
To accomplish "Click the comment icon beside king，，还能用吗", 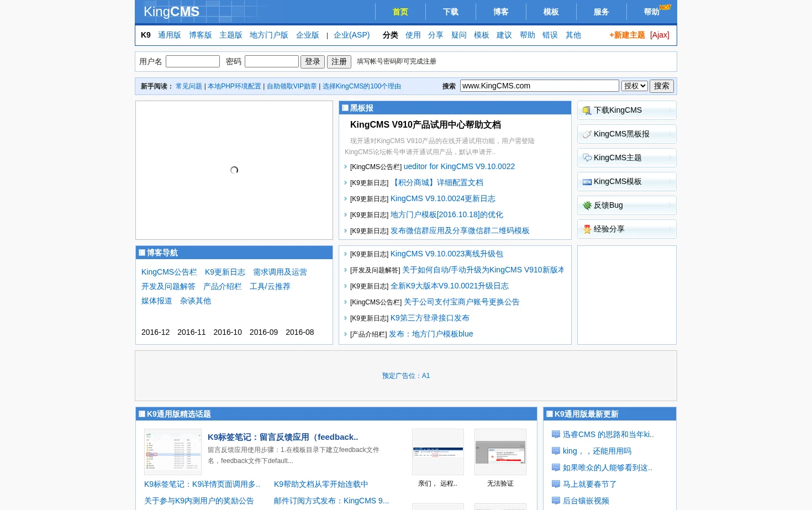I will [x=556, y=451].
